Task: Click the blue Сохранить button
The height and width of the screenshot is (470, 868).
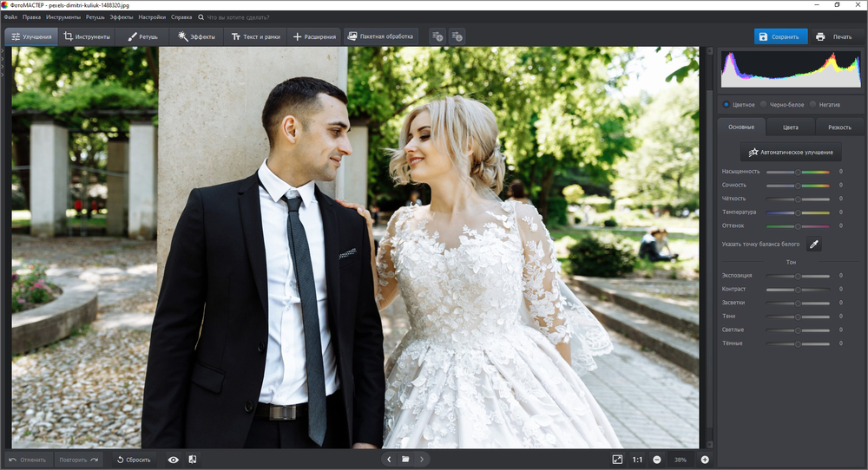Action: pyautogui.click(x=780, y=36)
